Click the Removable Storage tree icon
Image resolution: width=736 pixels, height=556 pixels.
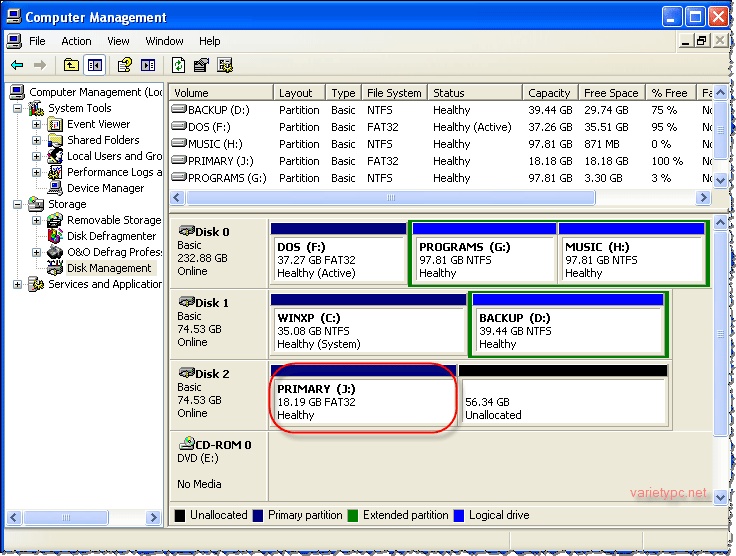coord(55,220)
